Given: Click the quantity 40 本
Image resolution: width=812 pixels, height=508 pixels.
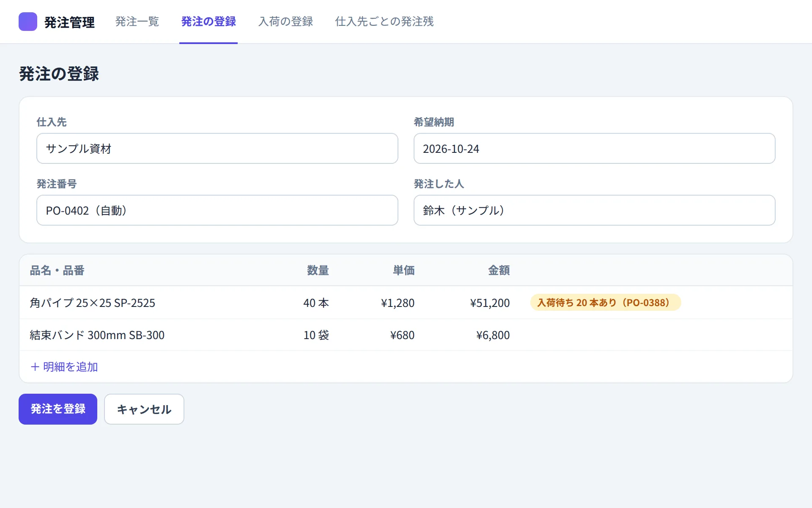Looking at the screenshot, I should point(316,303).
